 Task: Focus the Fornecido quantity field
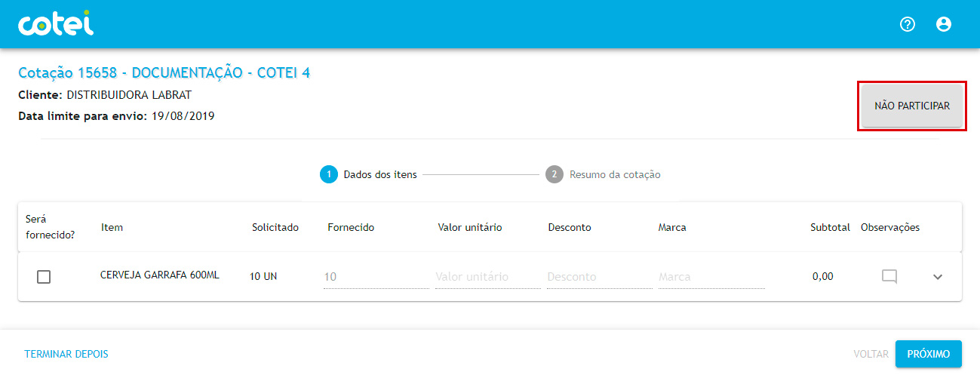pos(376,277)
